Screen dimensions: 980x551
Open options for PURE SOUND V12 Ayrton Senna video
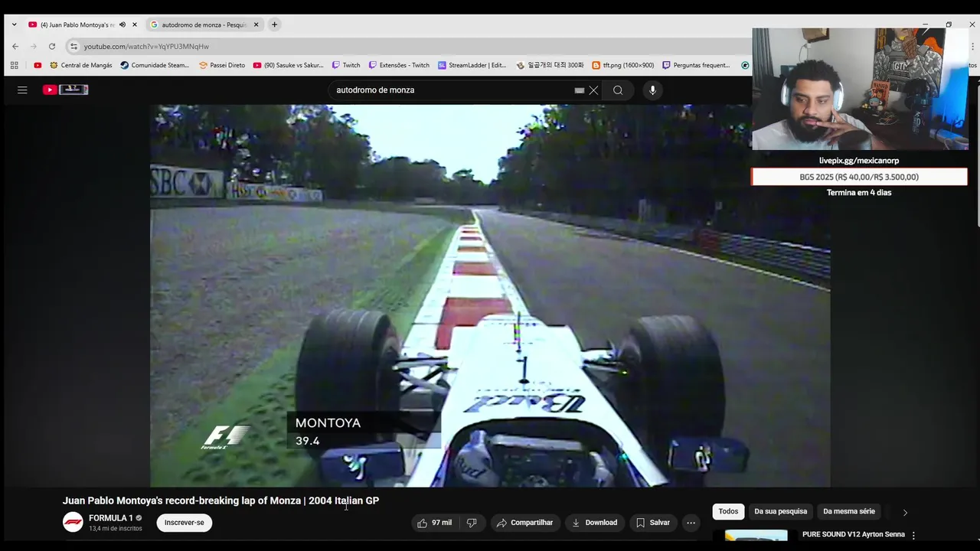[x=913, y=536]
